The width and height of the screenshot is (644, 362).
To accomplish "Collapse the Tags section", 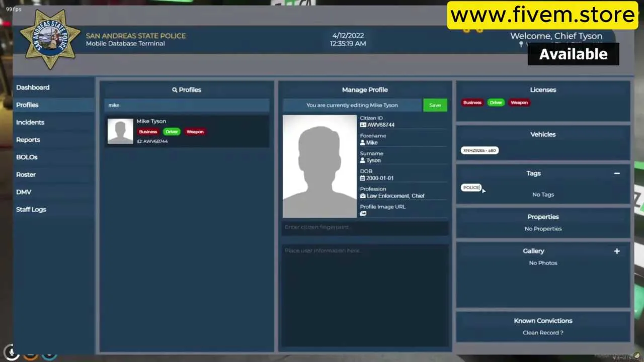I will click(x=617, y=173).
